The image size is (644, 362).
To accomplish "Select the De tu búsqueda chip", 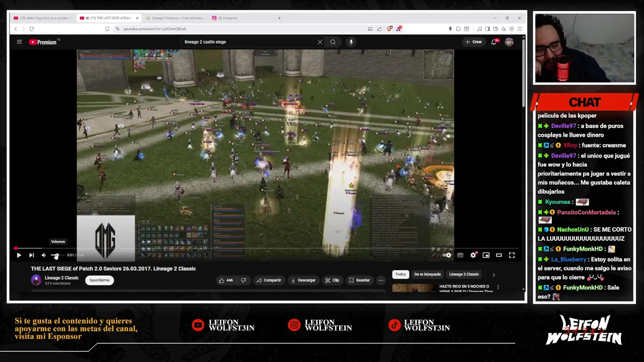I will [x=427, y=274].
